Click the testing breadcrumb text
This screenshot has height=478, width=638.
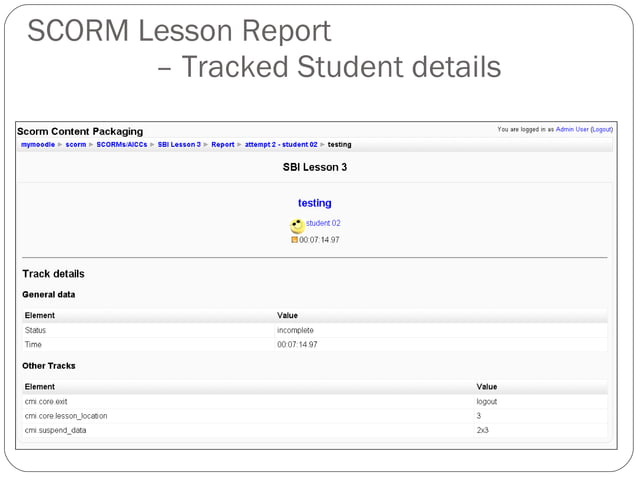[x=339, y=144]
